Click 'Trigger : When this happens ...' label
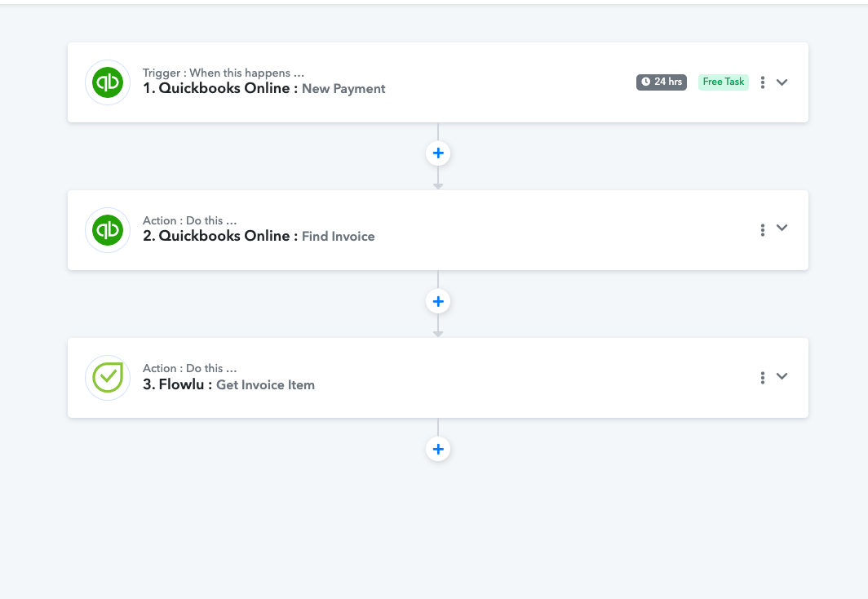868x599 pixels. [x=224, y=73]
